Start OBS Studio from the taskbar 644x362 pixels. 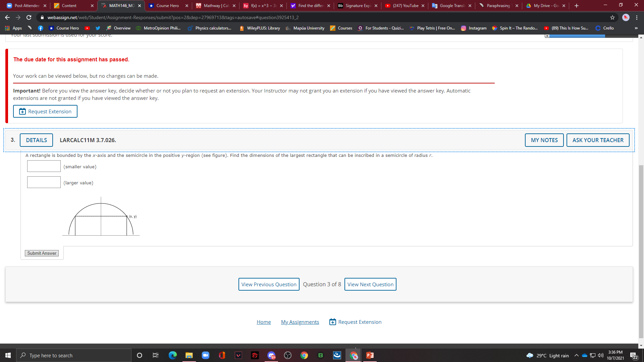[287, 355]
